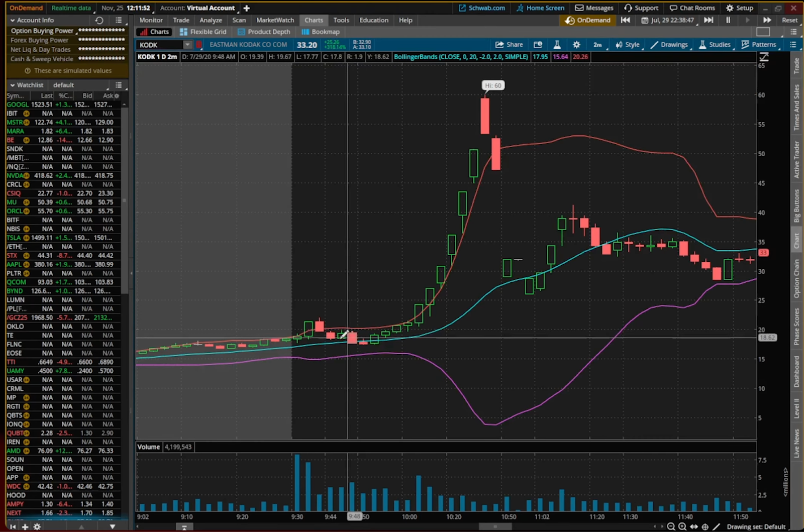
Task: Refresh the Account Info panel
Action: (99, 20)
